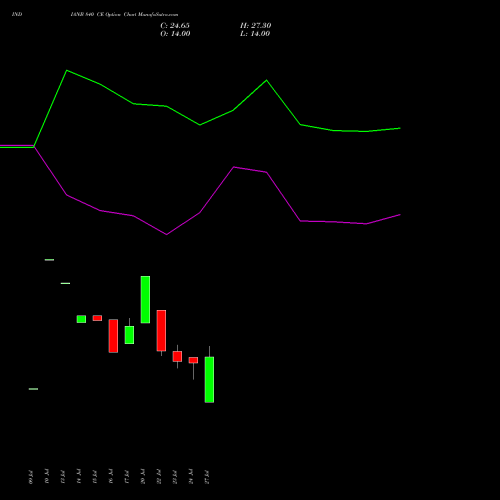This screenshot has width=500, height=500.
Task: Click the CE Option Chart title text
Action: click(124, 15)
